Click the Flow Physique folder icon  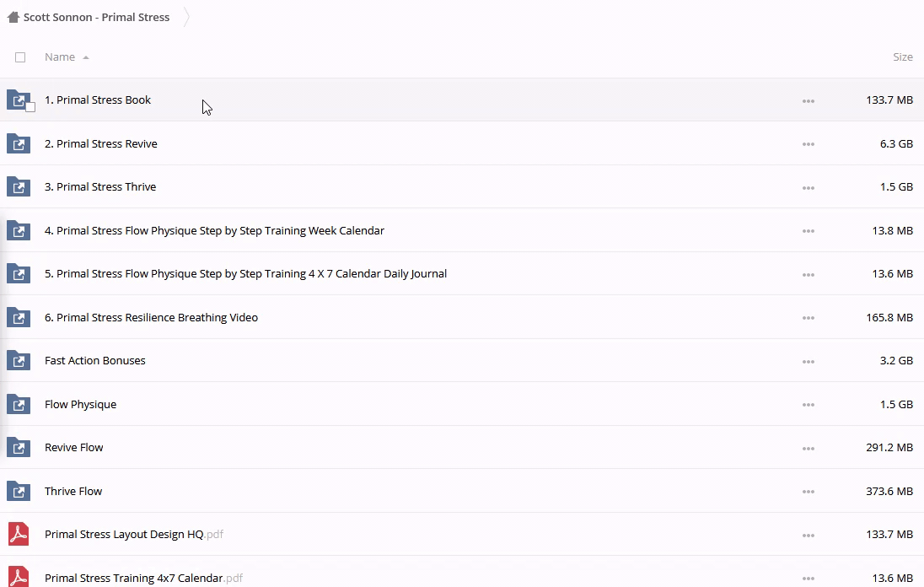[18, 404]
